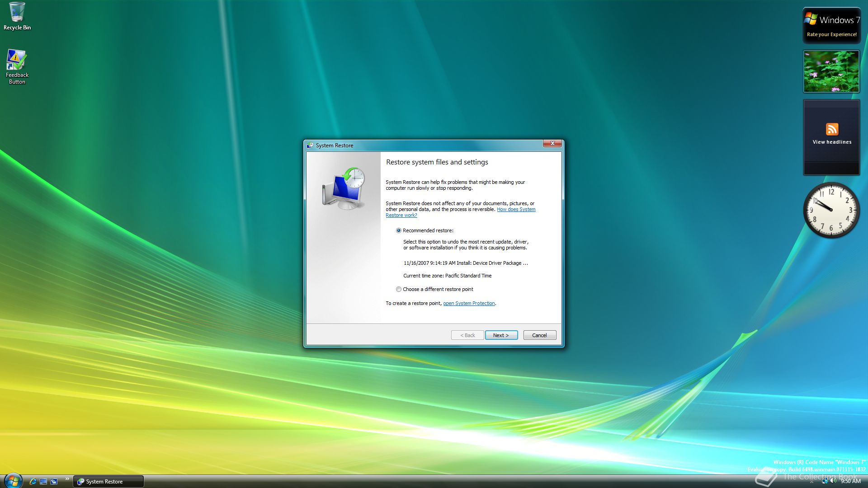Click the RSS feed icon in the gadget
The image size is (868, 488).
coord(832,129)
